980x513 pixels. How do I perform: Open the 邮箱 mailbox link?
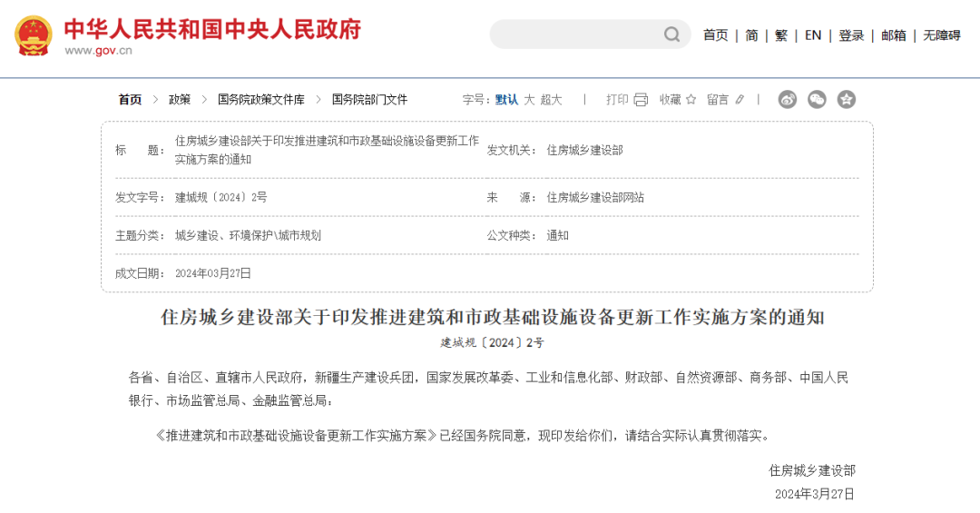pyautogui.click(x=894, y=35)
